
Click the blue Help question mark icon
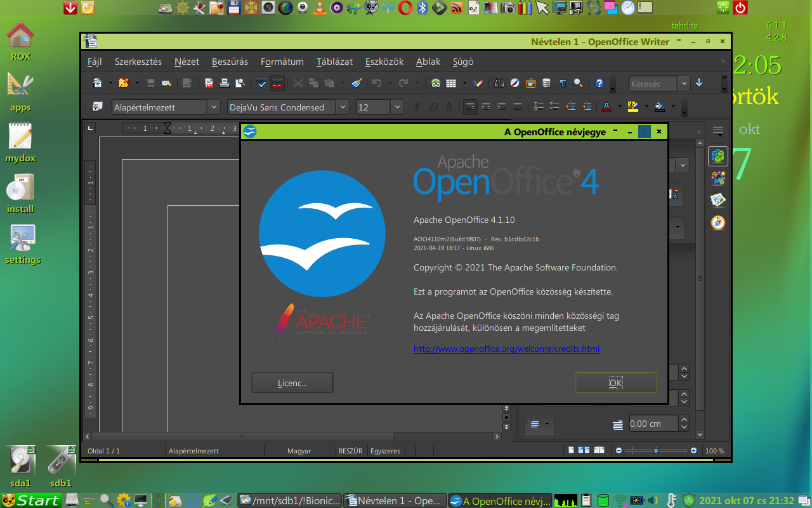[599, 83]
